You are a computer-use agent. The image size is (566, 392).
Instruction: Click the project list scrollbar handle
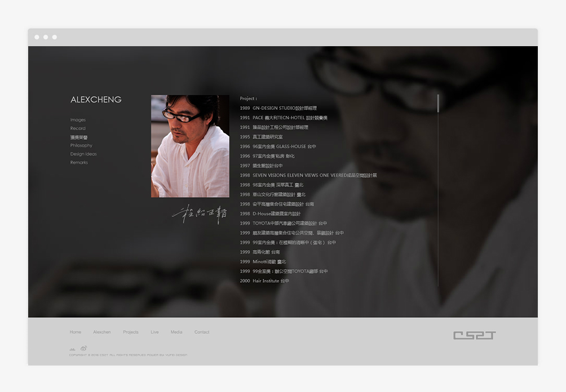(438, 104)
